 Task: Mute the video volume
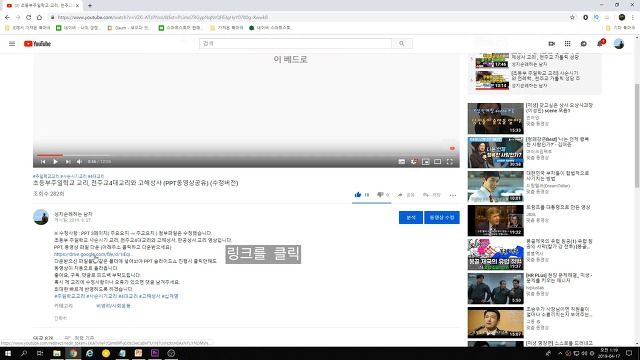point(79,162)
